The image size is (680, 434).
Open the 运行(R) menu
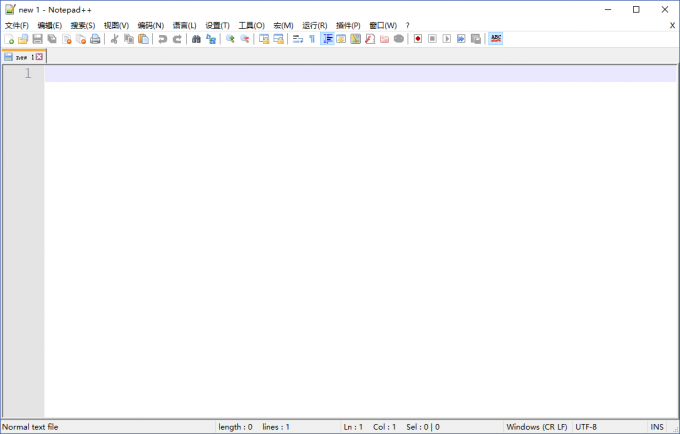[x=315, y=26]
